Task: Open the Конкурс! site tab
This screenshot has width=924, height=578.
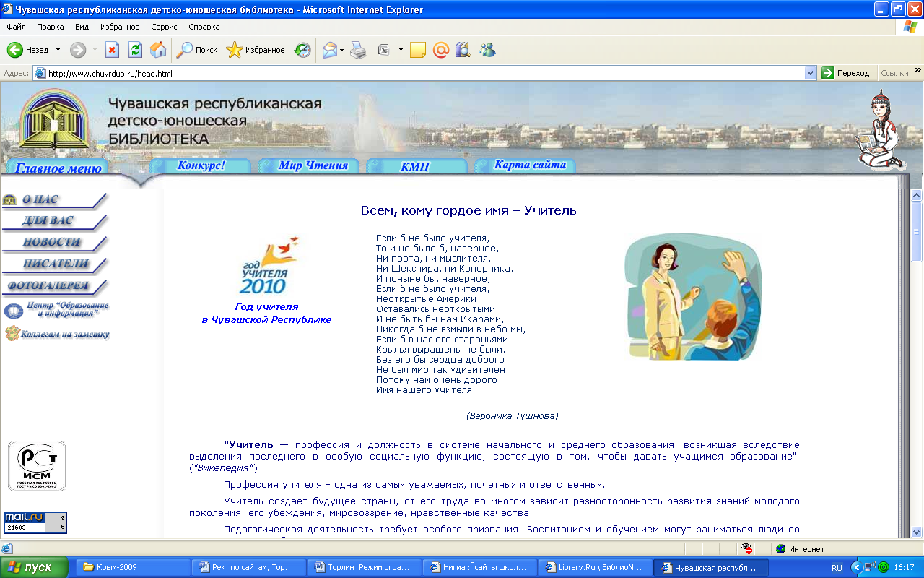Action: (201, 165)
